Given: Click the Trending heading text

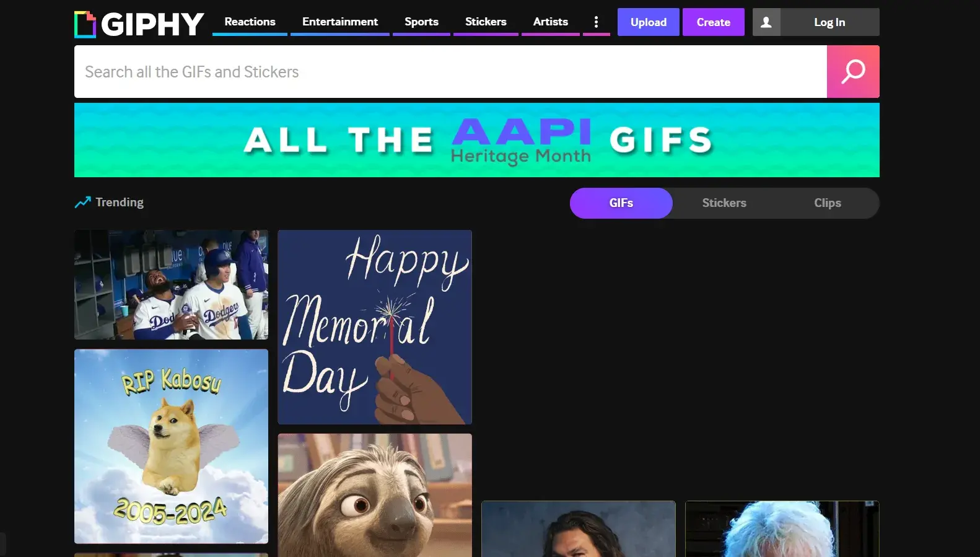Looking at the screenshot, I should pos(120,203).
